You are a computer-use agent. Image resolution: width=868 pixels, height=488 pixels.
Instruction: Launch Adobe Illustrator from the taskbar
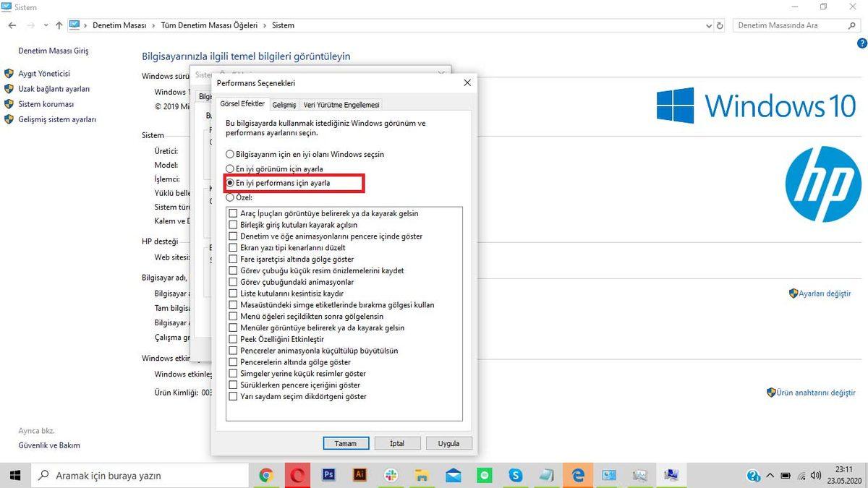click(359, 475)
